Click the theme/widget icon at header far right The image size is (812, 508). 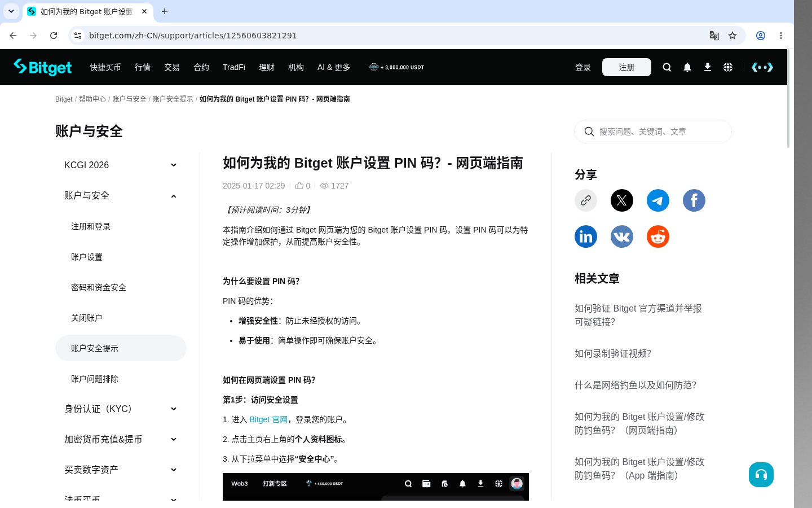point(762,67)
